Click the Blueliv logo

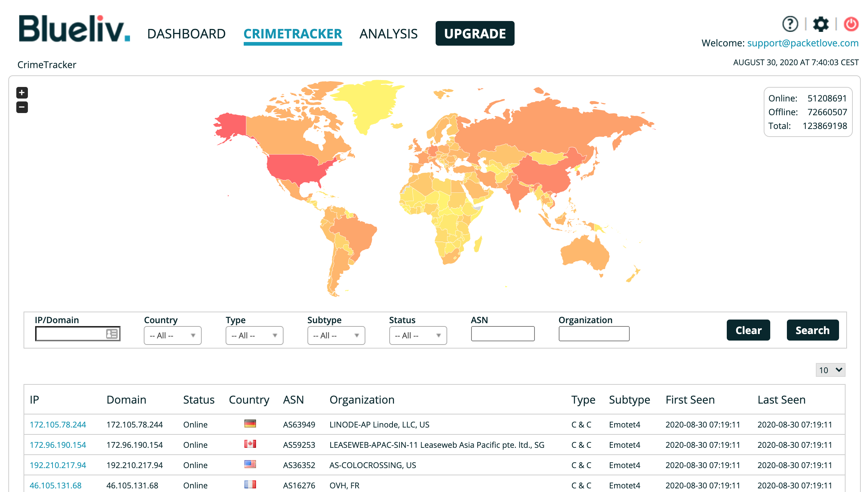coord(74,29)
